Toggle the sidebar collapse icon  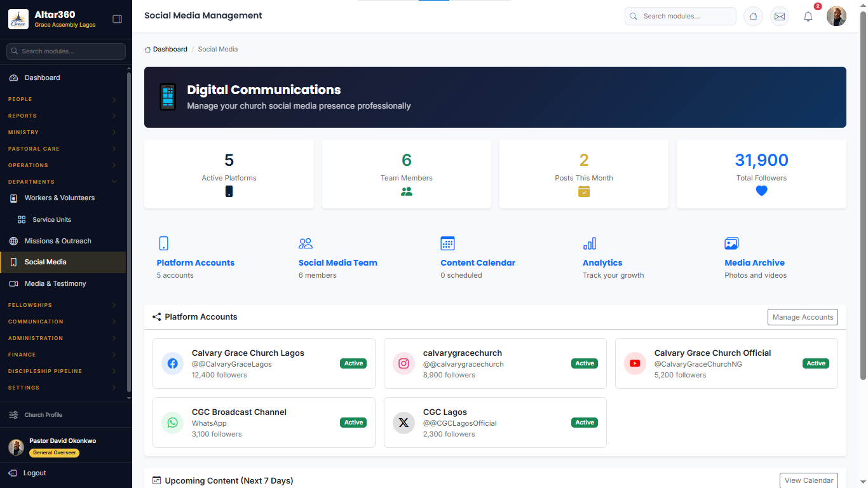(x=117, y=19)
